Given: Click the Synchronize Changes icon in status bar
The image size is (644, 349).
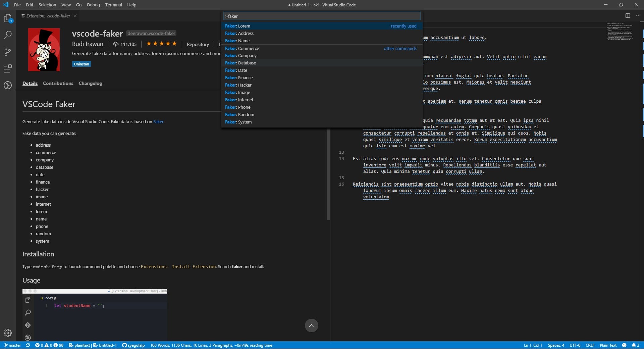Looking at the screenshot, I should pos(28,345).
